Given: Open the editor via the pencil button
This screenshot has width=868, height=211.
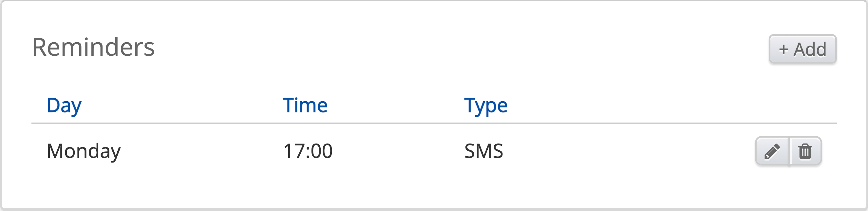Looking at the screenshot, I should tap(772, 151).
